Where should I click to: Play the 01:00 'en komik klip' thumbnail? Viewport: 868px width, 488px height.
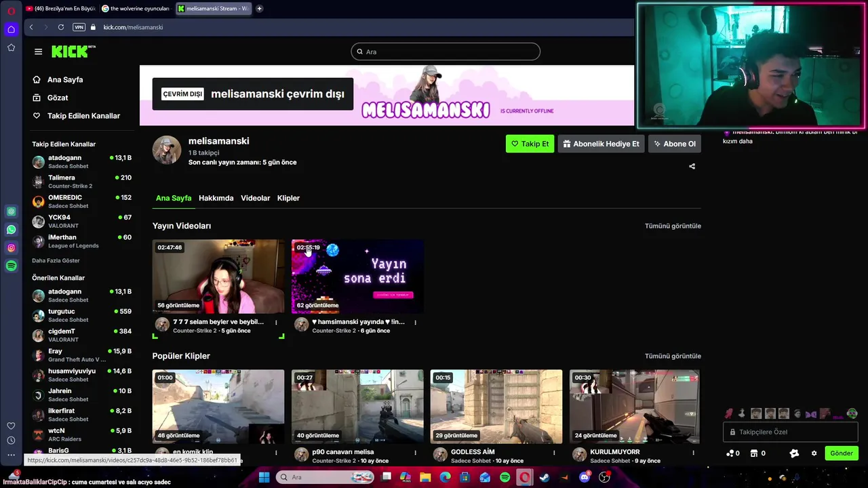218,407
